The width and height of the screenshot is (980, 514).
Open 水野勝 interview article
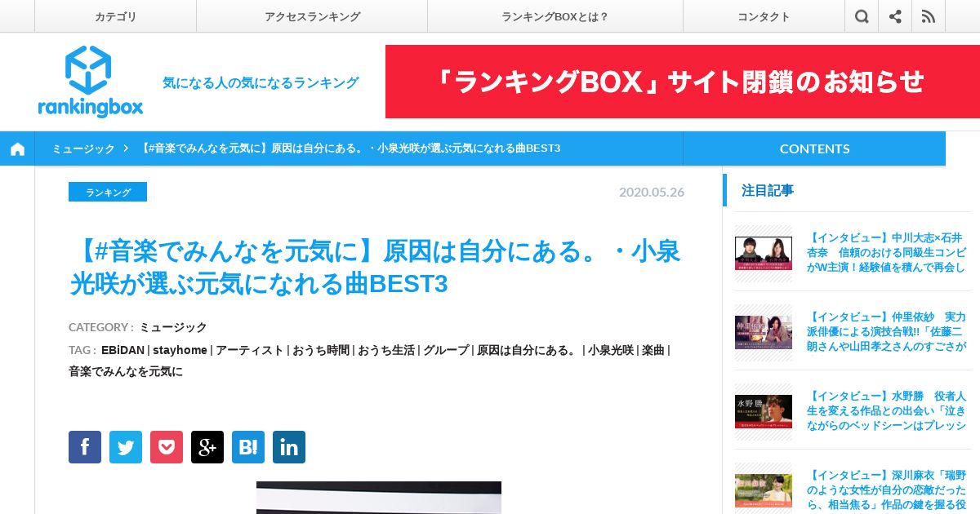886,410
